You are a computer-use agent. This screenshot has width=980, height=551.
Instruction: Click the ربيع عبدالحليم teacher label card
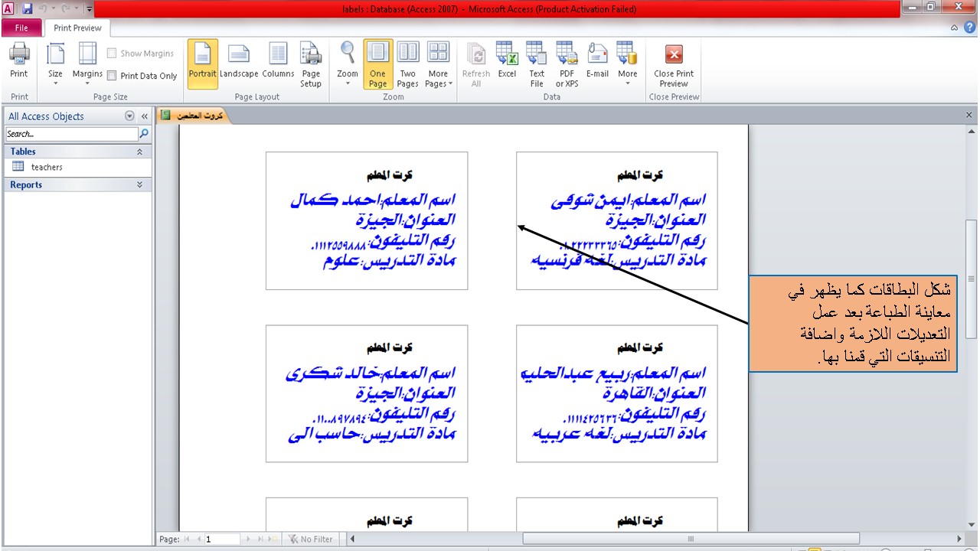point(617,393)
